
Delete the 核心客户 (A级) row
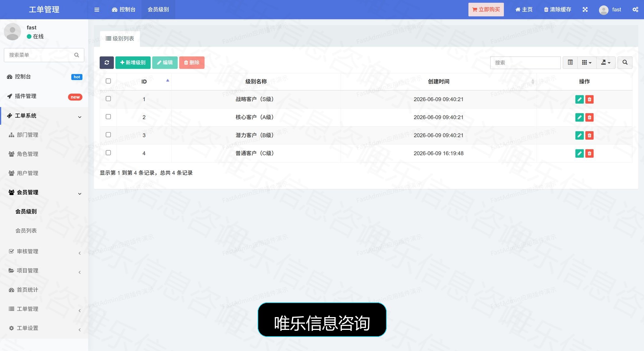coord(589,117)
